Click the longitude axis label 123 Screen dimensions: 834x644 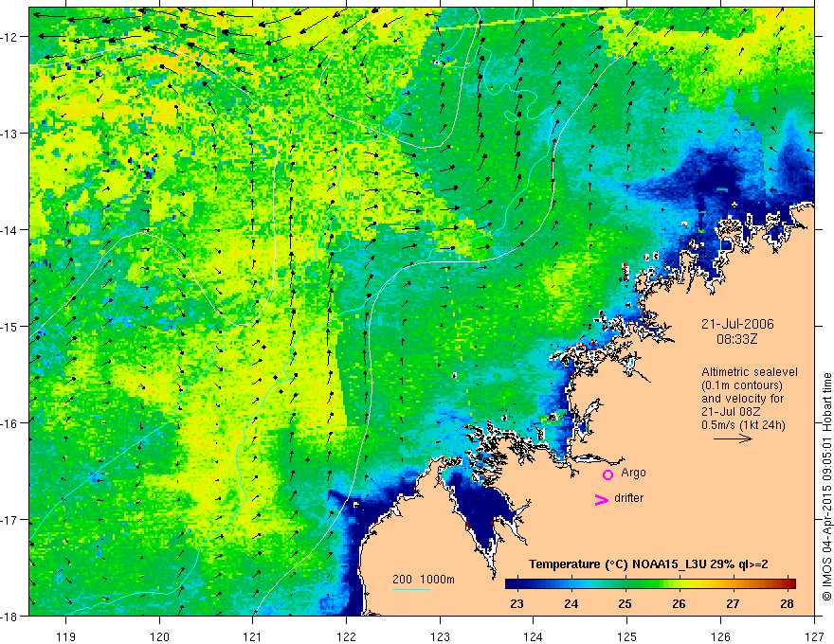pyautogui.click(x=440, y=636)
